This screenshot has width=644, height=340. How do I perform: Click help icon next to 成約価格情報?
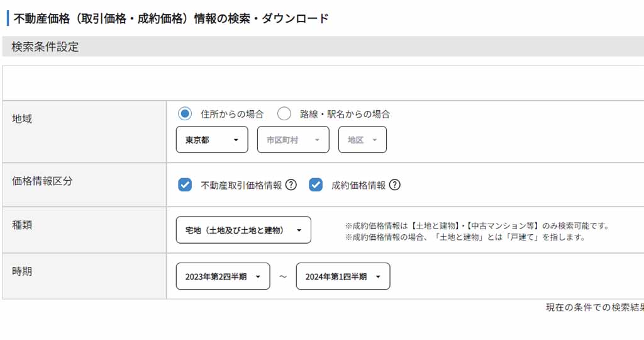tap(394, 185)
